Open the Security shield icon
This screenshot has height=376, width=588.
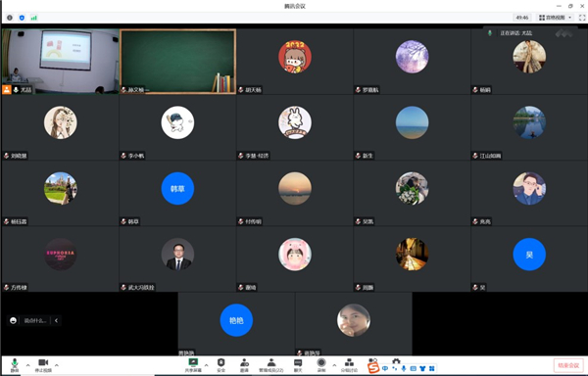(x=220, y=365)
